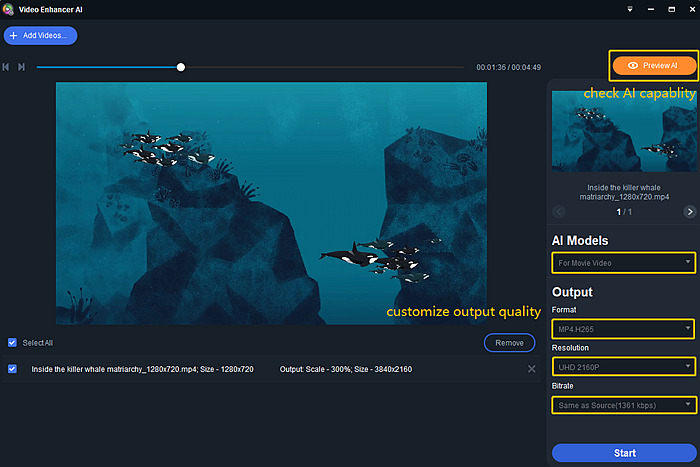Image resolution: width=700 pixels, height=467 pixels.
Task: Open the title bar dropdown menu icon
Action: pyautogui.click(x=629, y=9)
